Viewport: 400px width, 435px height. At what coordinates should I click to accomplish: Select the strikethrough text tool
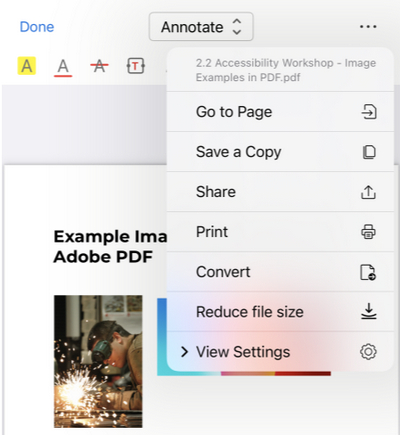point(99,66)
